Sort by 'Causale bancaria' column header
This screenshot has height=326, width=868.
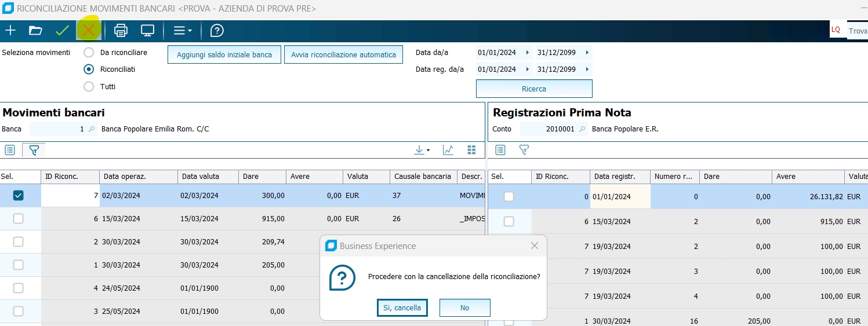click(422, 177)
